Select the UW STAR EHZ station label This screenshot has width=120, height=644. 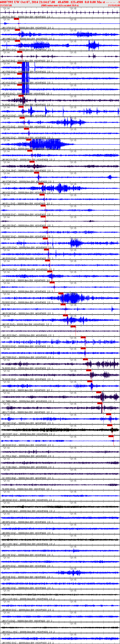tap(28, 182)
